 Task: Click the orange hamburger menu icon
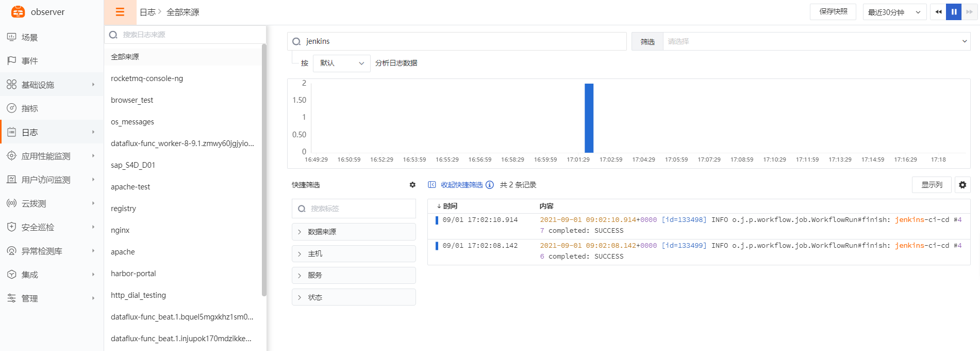120,12
